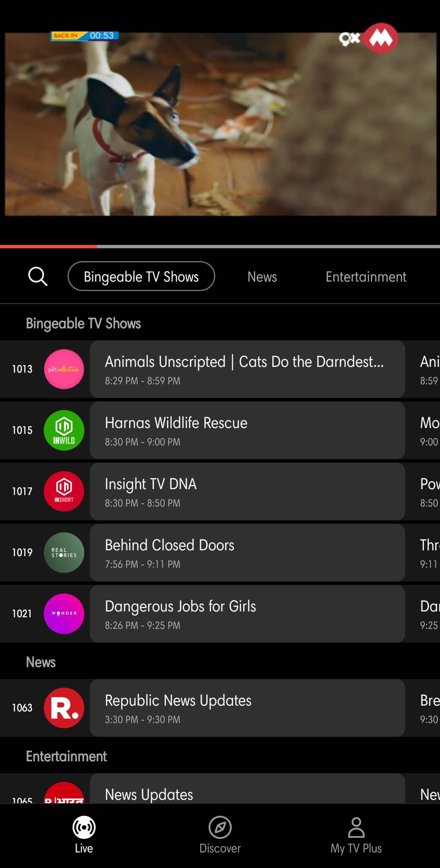440x868 pixels.
Task: Select the Bingeable TV Shows category chip
Action: [141, 276]
